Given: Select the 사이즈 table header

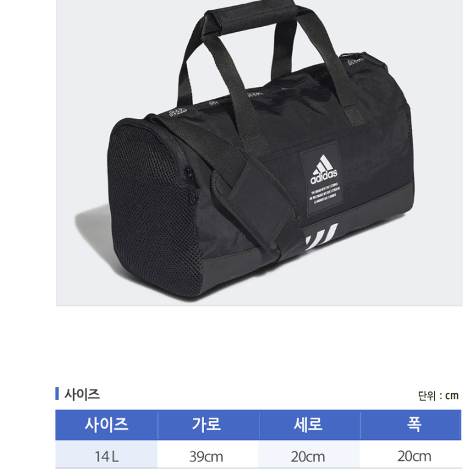Looking at the screenshot, I should 107,424.
